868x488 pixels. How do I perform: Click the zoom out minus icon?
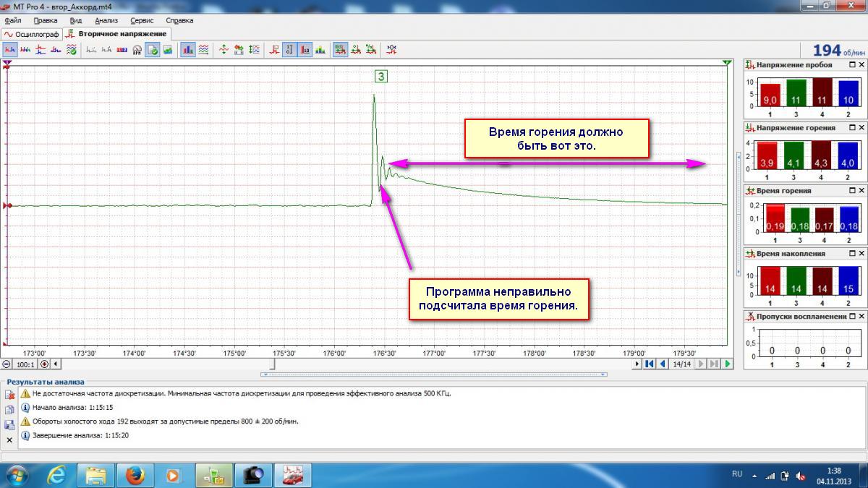click(x=7, y=364)
